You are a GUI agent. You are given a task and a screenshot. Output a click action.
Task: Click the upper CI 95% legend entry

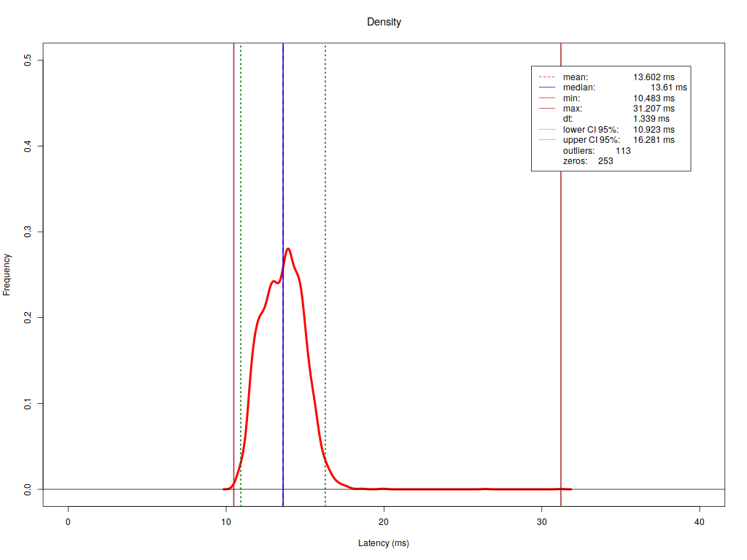[x=591, y=140]
